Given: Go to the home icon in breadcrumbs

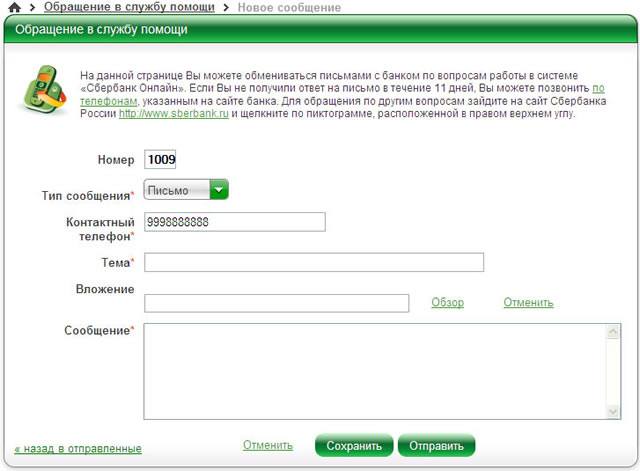Looking at the screenshot, I should click(x=14, y=7).
